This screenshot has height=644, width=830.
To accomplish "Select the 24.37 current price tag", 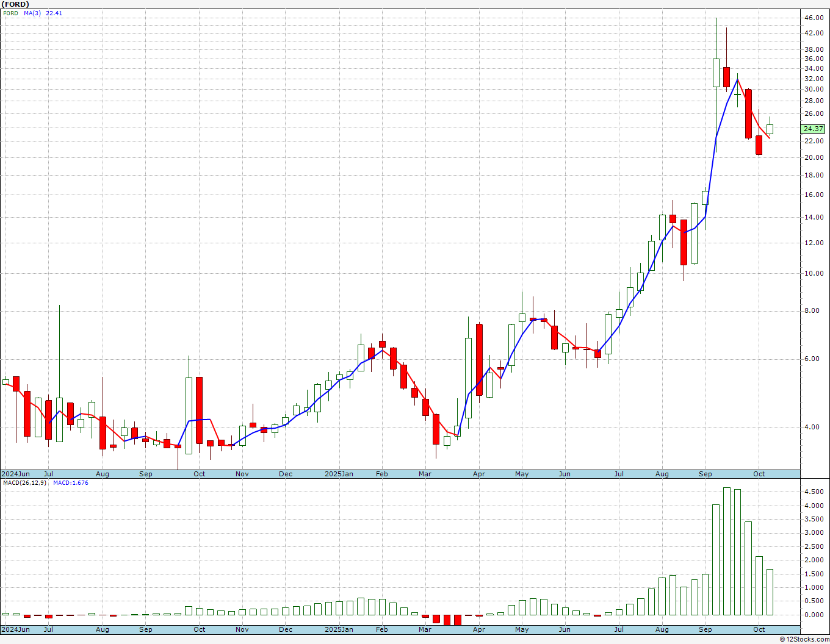I will pos(813,129).
